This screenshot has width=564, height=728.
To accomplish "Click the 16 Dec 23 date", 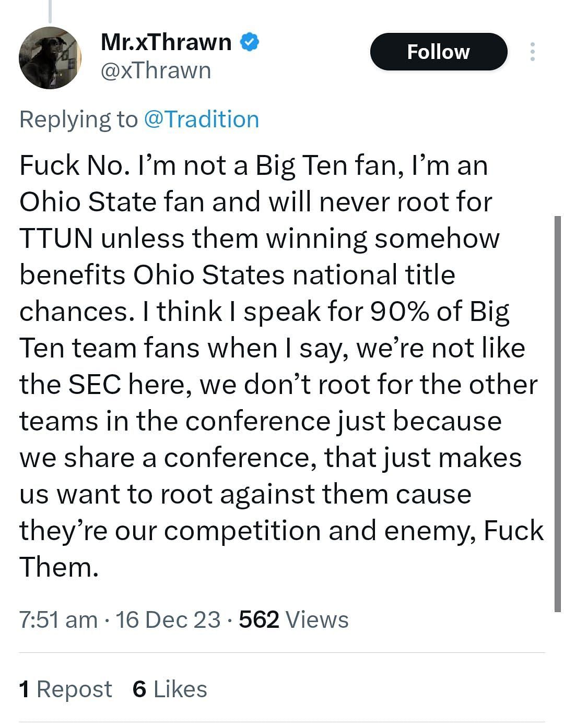I will coord(168,620).
